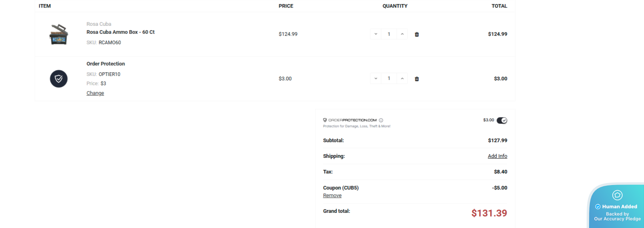Increase the Order Protection quantity
644x228 pixels.
[402, 79]
